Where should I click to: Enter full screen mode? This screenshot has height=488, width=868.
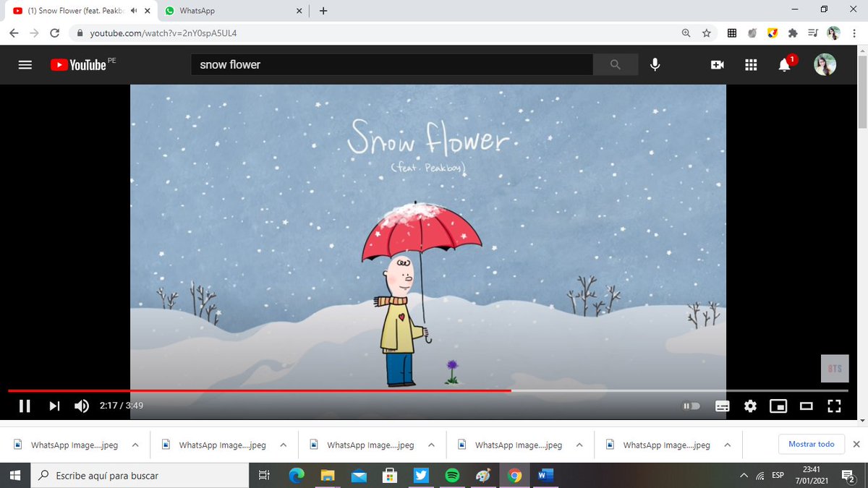click(x=834, y=406)
